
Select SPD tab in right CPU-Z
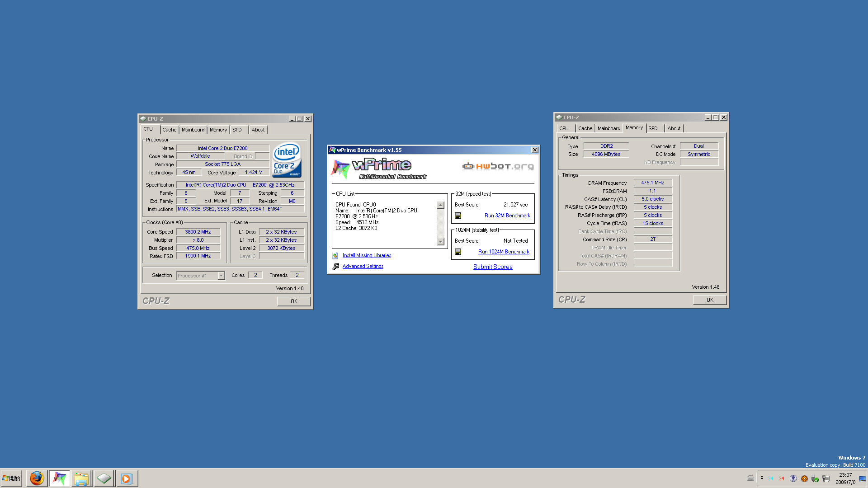[653, 128]
